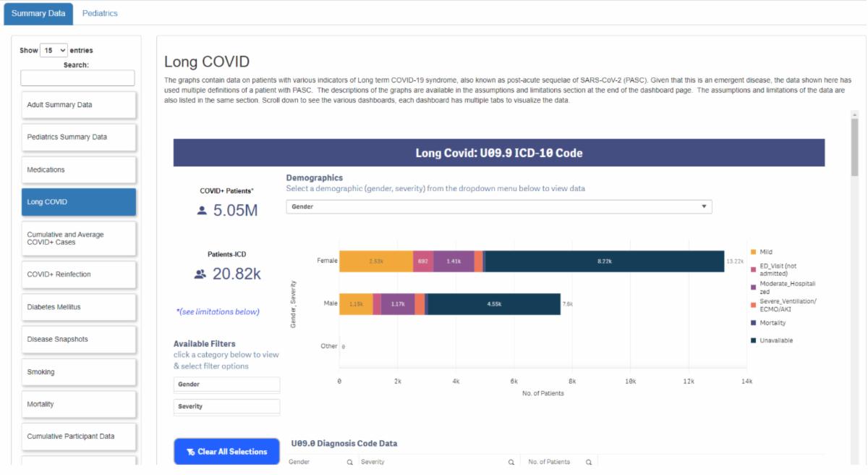This screenshot has width=868, height=475.
Task: Click the COVID+ Patients person icon
Action: tap(202, 211)
